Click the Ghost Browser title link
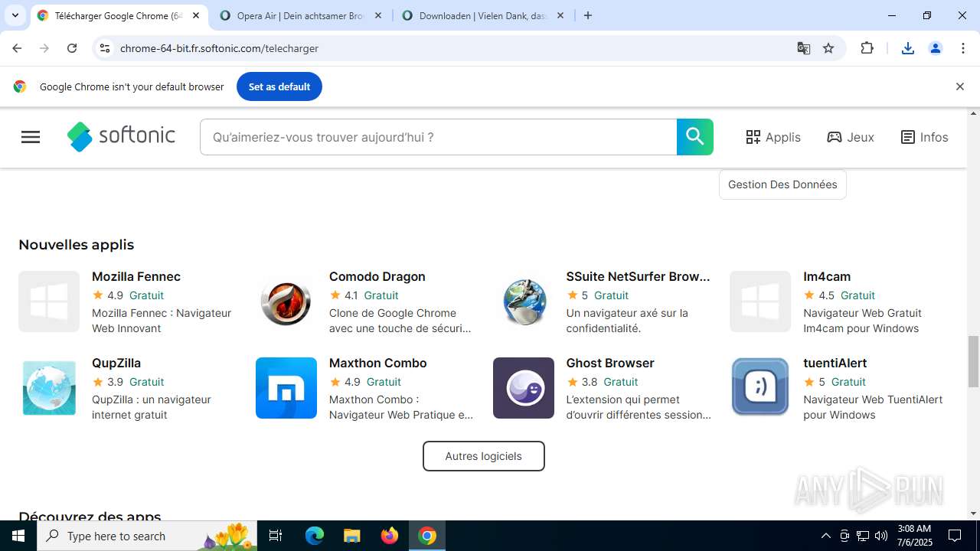This screenshot has width=980, height=551. pyautogui.click(x=610, y=363)
